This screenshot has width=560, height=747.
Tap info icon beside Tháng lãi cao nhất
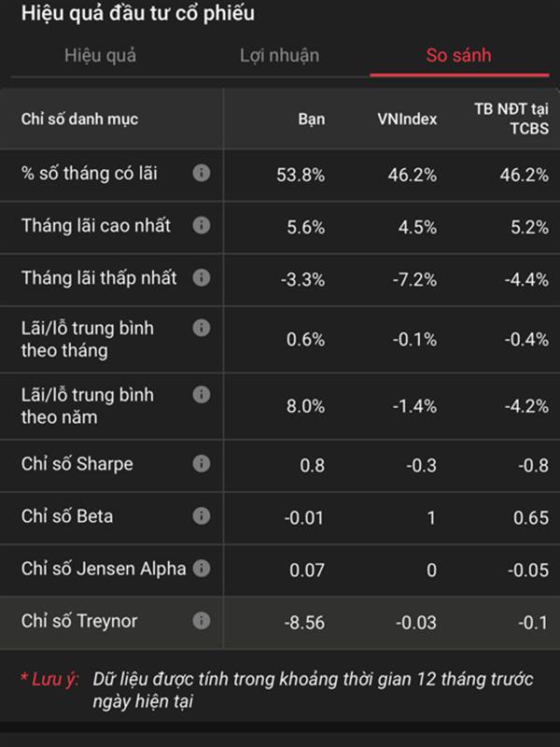(202, 225)
